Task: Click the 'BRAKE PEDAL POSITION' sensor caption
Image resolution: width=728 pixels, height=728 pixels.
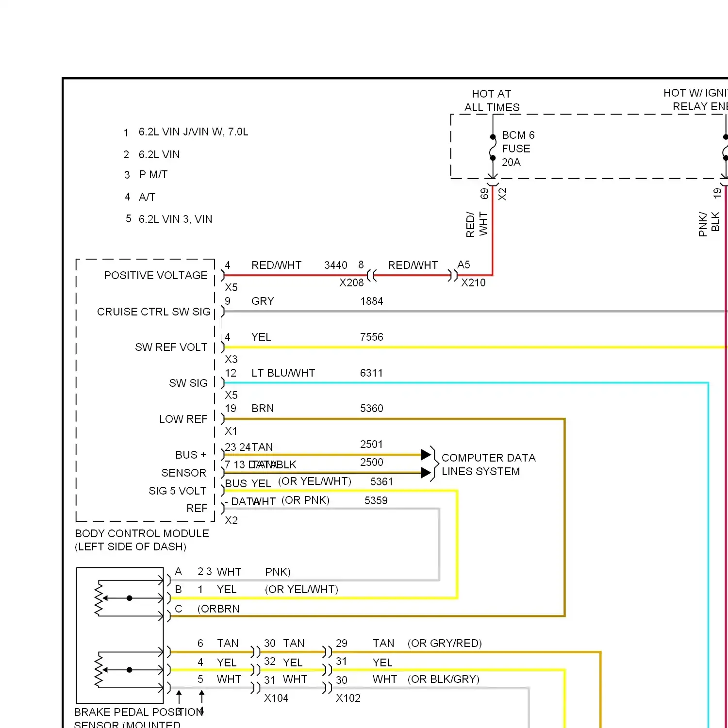Action: (139, 712)
